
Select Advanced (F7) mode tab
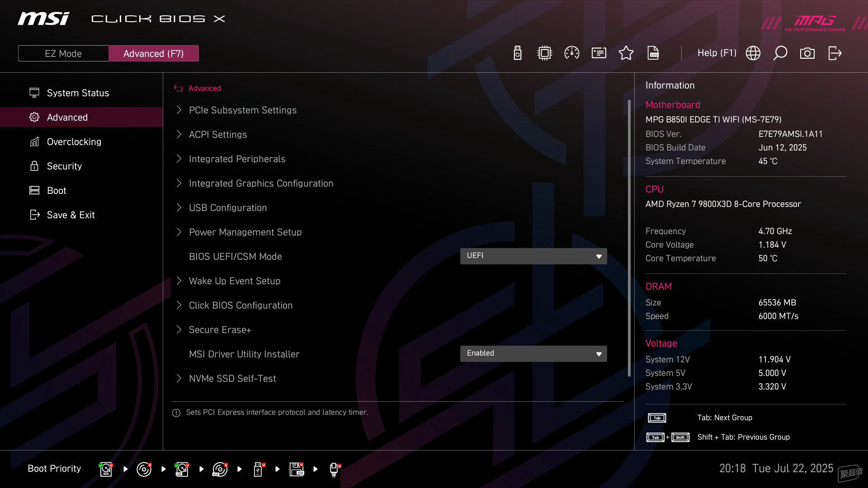[x=154, y=53]
